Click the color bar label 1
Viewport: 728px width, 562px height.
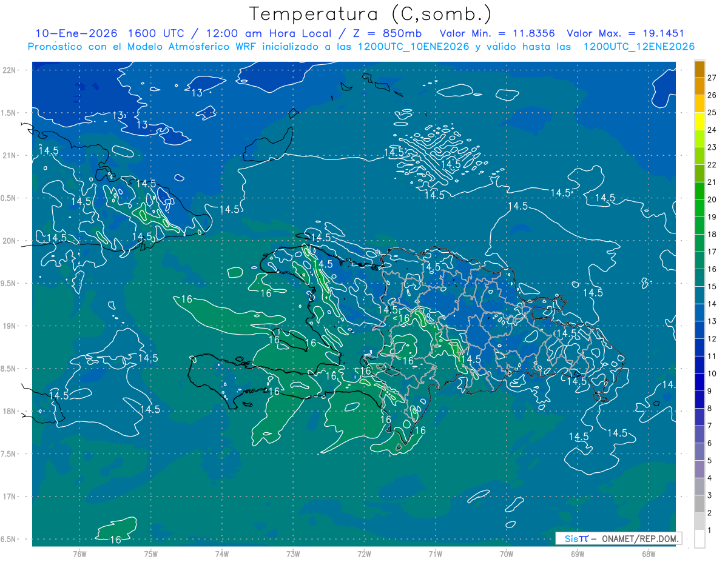[x=709, y=530]
